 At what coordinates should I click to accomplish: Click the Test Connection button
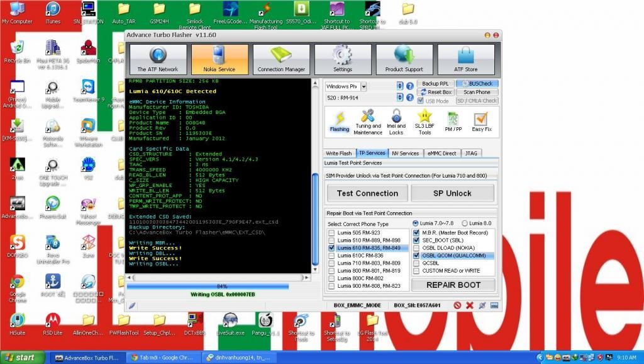[367, 193]
